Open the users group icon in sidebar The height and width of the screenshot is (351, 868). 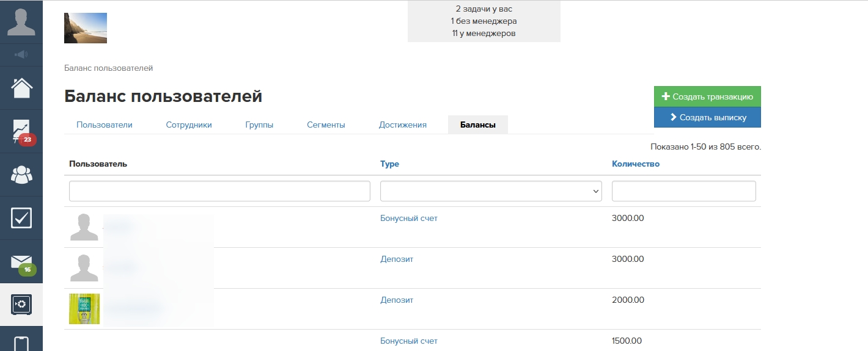coord(21,175)
